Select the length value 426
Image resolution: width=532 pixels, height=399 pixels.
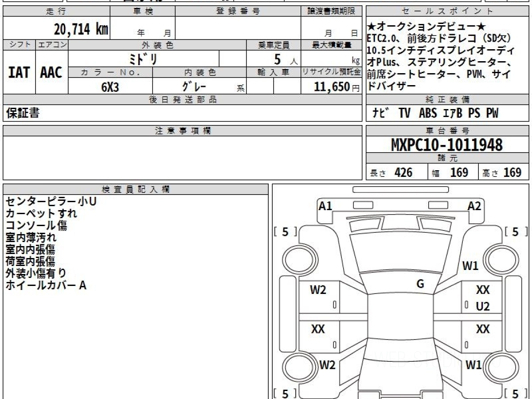[x=403, y=172]
